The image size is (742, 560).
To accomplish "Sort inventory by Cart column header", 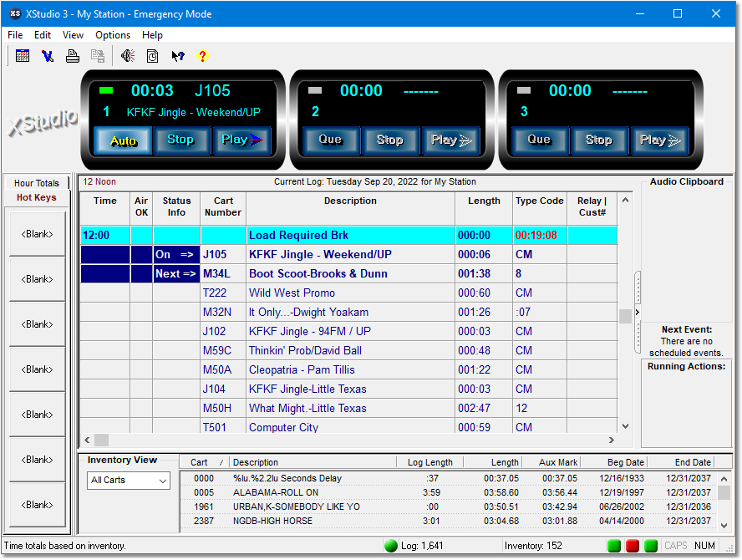I will coord(205,462).
